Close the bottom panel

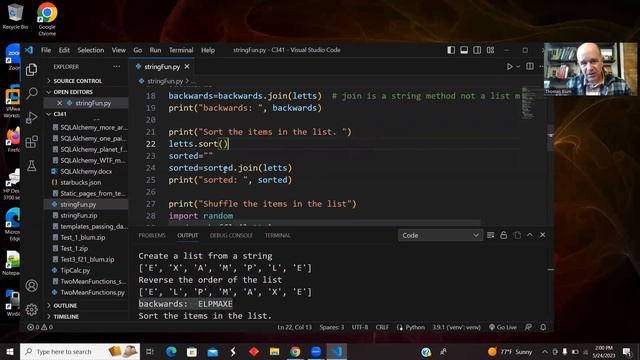tap(542, 235)
